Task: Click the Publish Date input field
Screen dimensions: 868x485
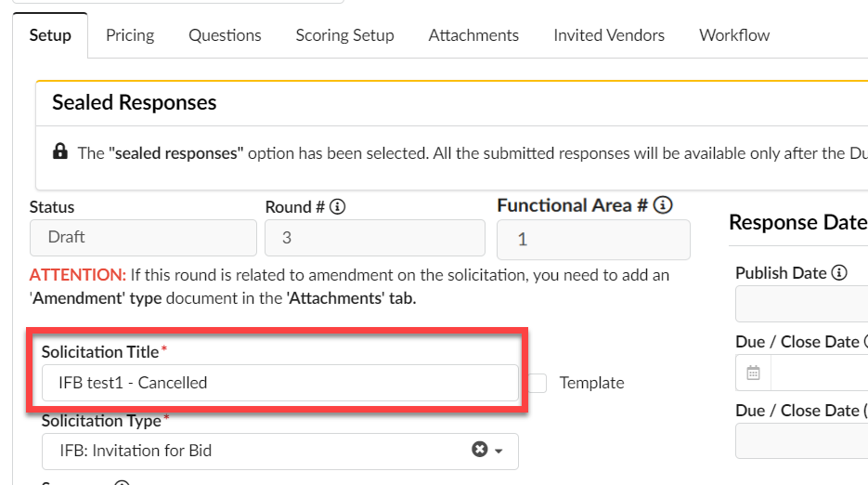Action: pos(801,304)
